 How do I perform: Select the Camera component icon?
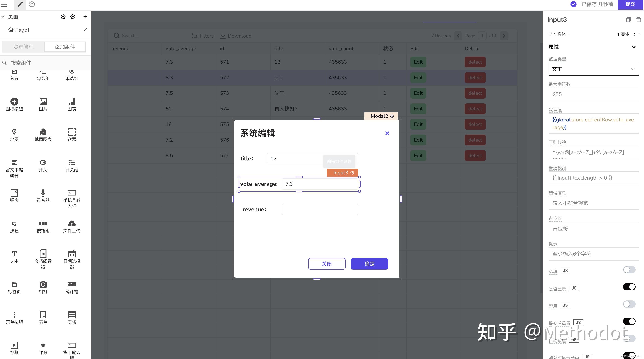[43, 285]
